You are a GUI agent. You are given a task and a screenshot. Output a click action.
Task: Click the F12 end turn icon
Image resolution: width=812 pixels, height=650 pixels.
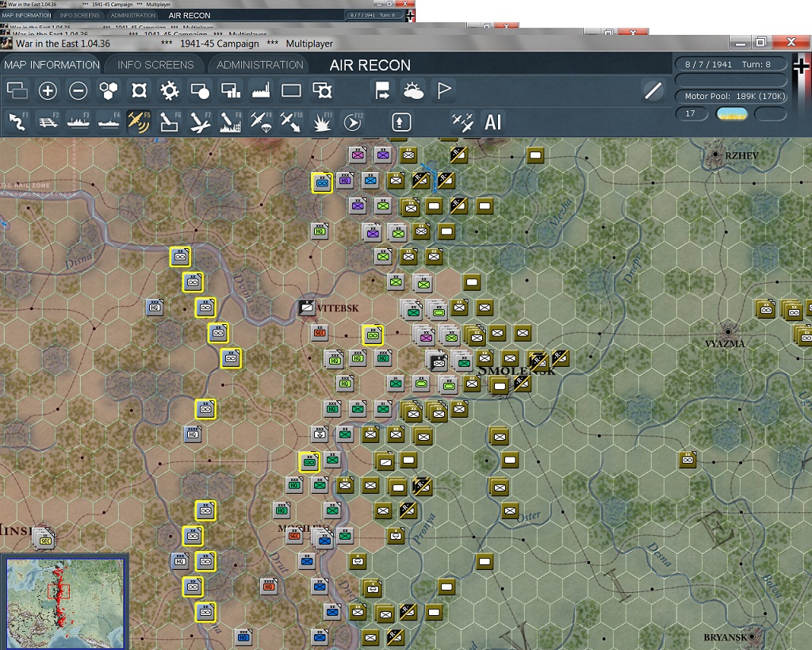353,122
